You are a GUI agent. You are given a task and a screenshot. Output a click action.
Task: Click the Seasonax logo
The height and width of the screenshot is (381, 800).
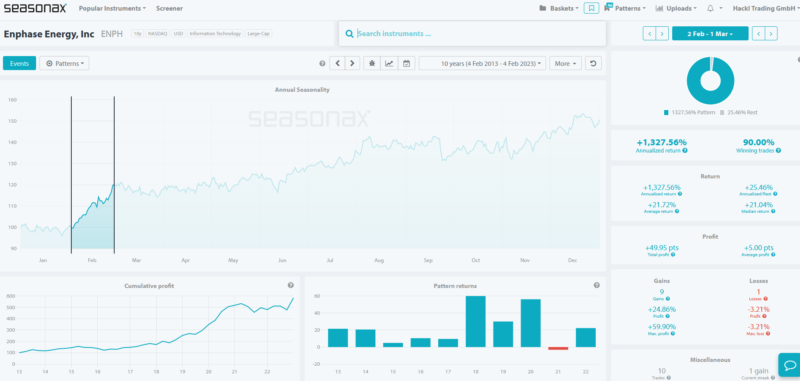pyautogui.click(x=35, y=8)
